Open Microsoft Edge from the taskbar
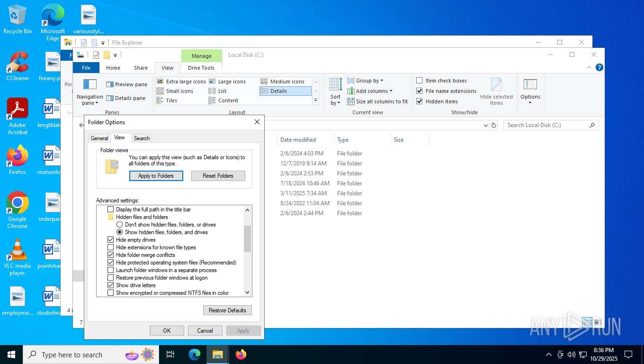644x364 pixels. pyautogui.click(x=195, y=355)
